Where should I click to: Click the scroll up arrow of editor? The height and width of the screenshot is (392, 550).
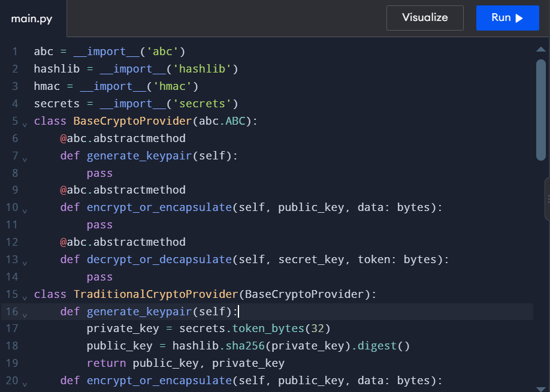(541, 50)
